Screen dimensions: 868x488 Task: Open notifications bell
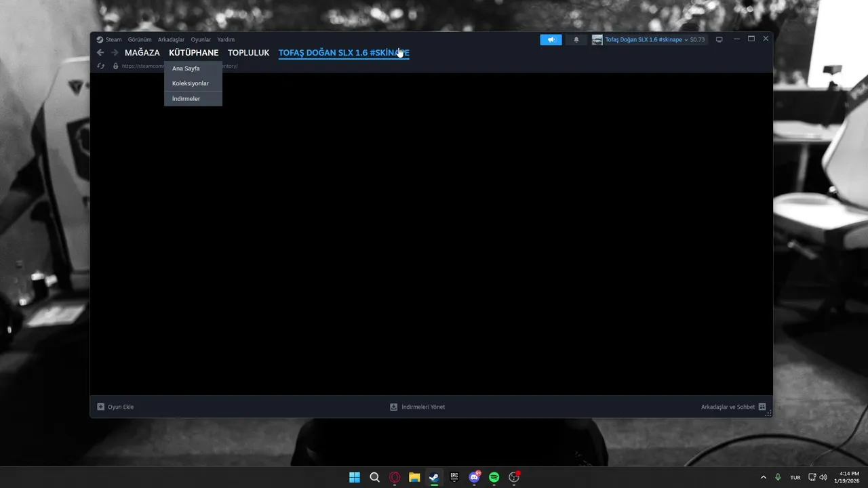576,39
